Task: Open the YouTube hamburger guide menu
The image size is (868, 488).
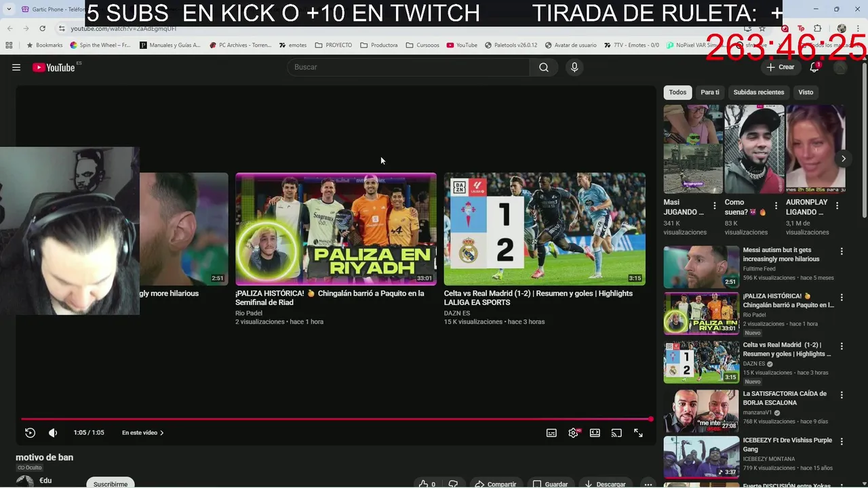Action: coord(16,67)
